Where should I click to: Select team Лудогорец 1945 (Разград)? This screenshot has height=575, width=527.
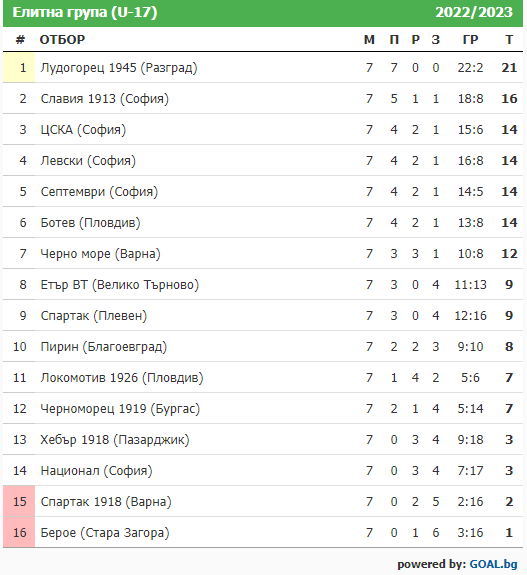(119, 68)
